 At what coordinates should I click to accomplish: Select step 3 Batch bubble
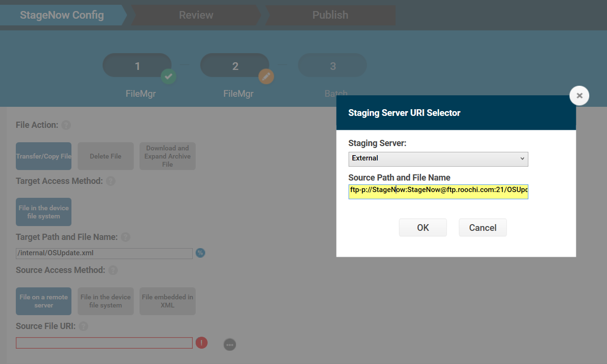tap(333, 66)
